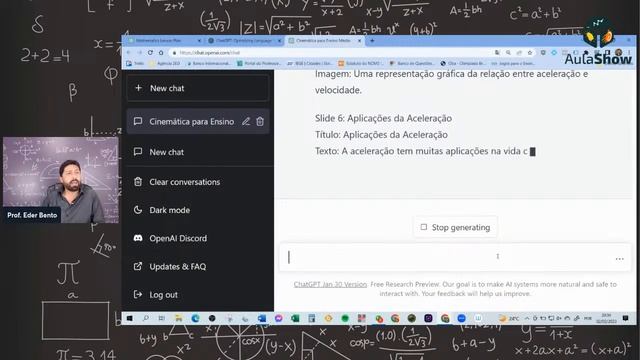Open the Cinemática para Ensino conversation
This screenshot has height=360, width=640.
point(198,122)
